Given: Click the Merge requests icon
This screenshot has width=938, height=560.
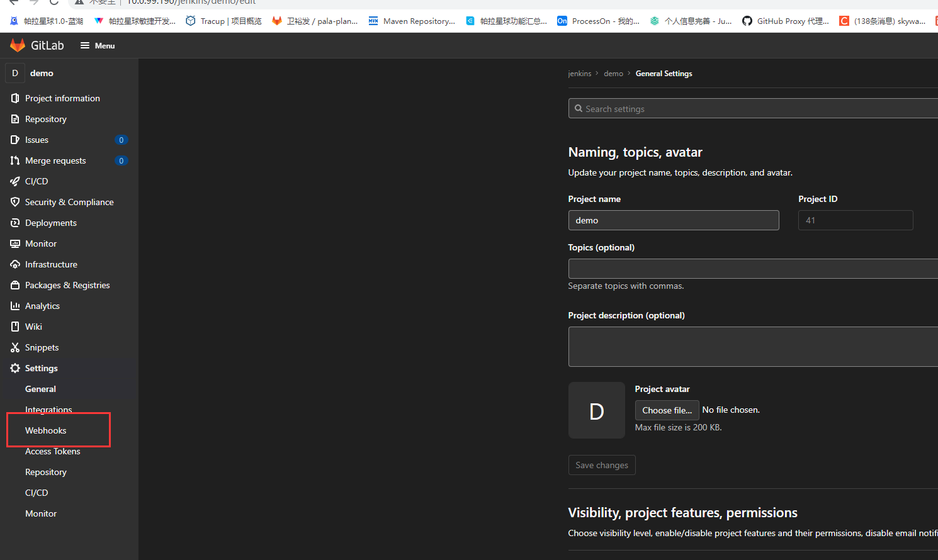Looking at the screenshot, I should pyautogui.click(x=15, y=160).
